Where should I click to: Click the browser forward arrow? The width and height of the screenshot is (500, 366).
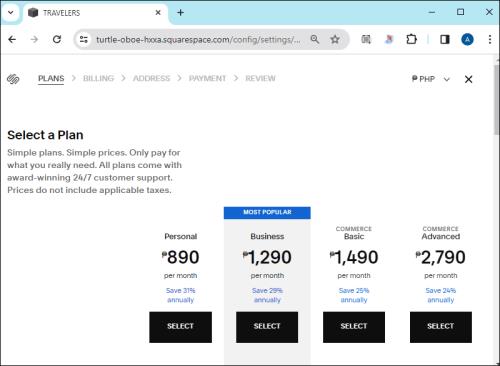(x=34, y=39)
